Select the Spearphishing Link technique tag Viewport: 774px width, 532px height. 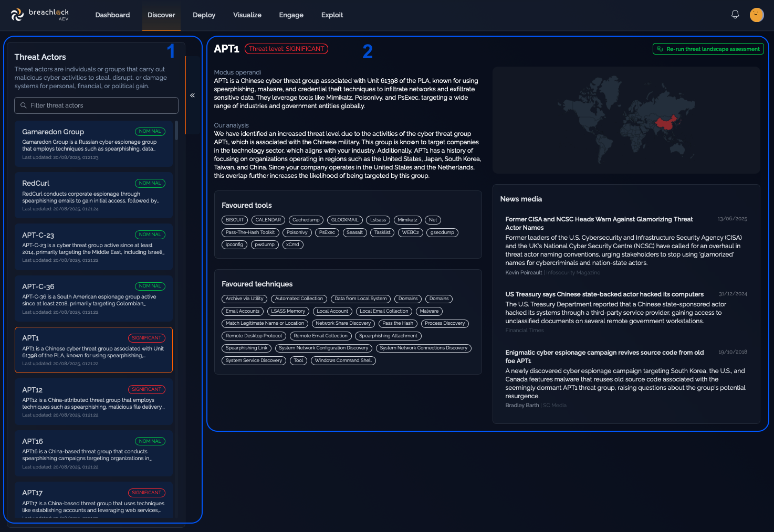(246, 348)
